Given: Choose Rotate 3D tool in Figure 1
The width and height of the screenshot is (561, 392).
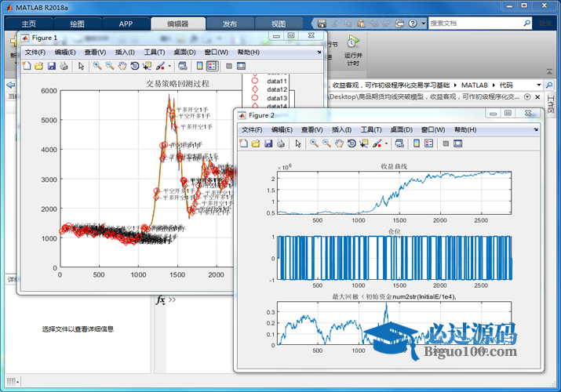Looking at the screenshot, I should (x=134, y=66).
